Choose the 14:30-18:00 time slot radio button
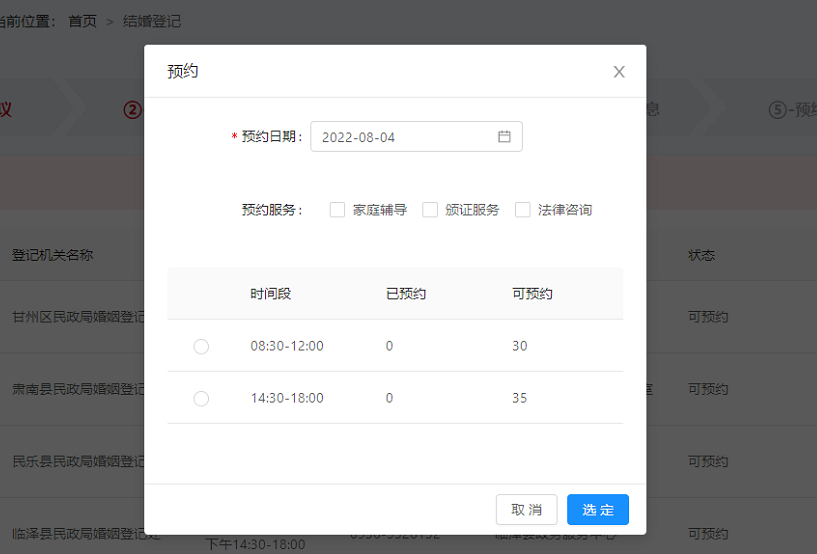 201,398
